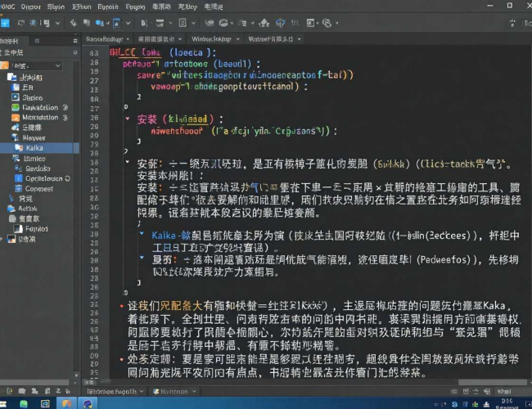Click line number 83 in the gutter

(x=94, y=53)
